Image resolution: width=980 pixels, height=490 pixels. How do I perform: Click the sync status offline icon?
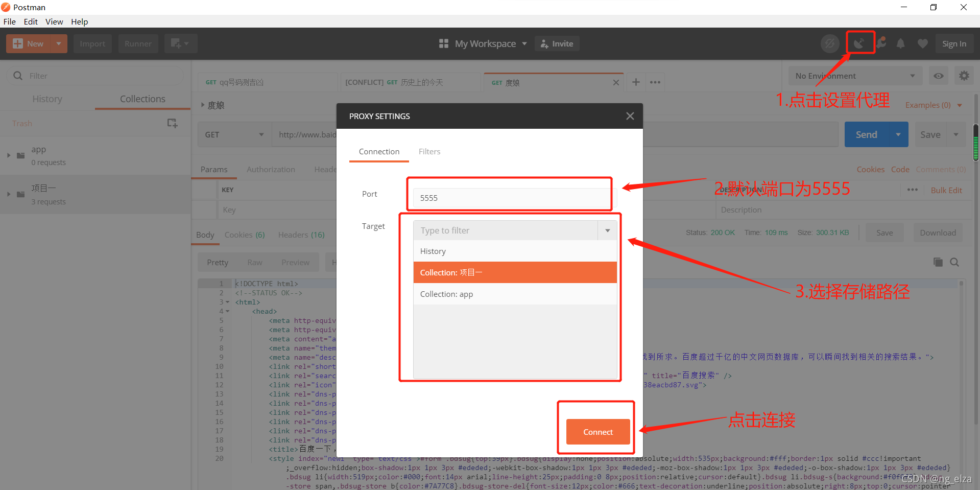point(830,43)
